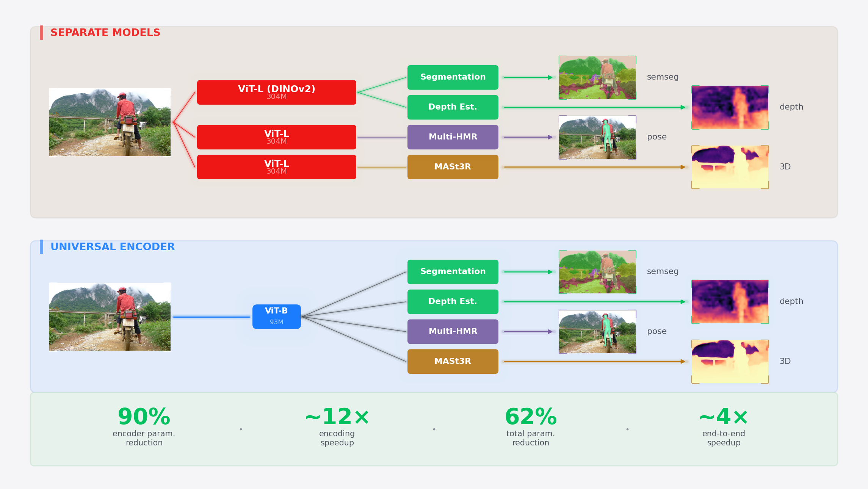Click the Multi-HMR box in Universal Encoder
The image size is (868, 489).
(x=453, y=331)
